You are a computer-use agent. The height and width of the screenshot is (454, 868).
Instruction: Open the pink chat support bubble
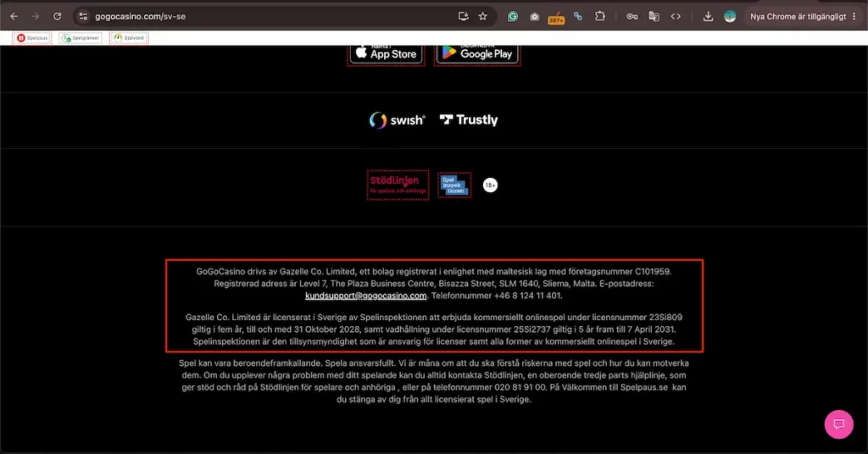[838, 424]
